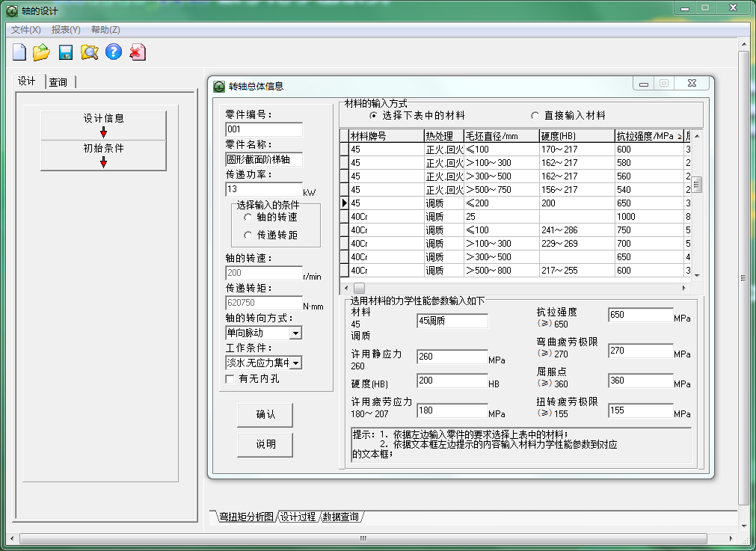This screenshot has height=551, width=756.
Task: Click the 扭转疲劳极限 155 input field
Action: coord(640,410)
